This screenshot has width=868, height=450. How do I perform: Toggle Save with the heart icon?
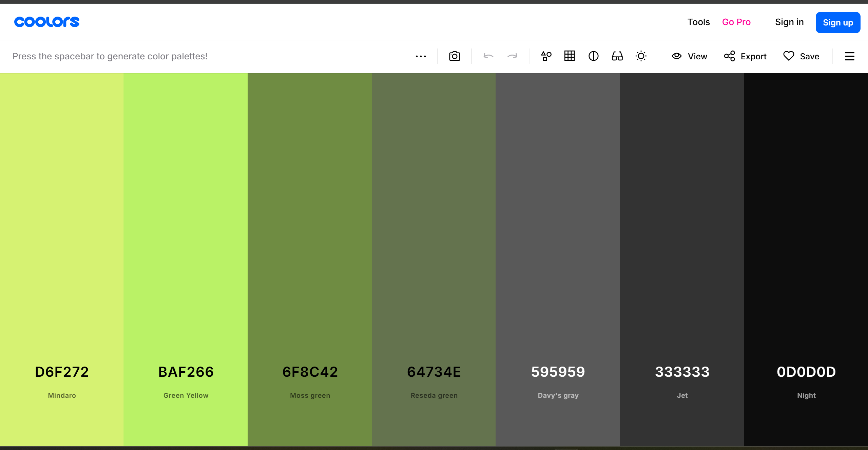click(801, 56)
